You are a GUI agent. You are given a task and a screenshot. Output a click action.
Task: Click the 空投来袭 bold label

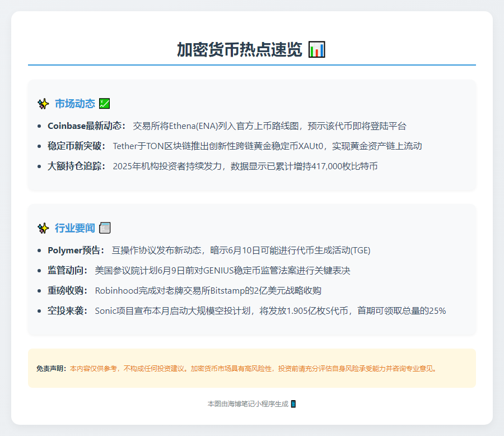click(x=68, y=311)
